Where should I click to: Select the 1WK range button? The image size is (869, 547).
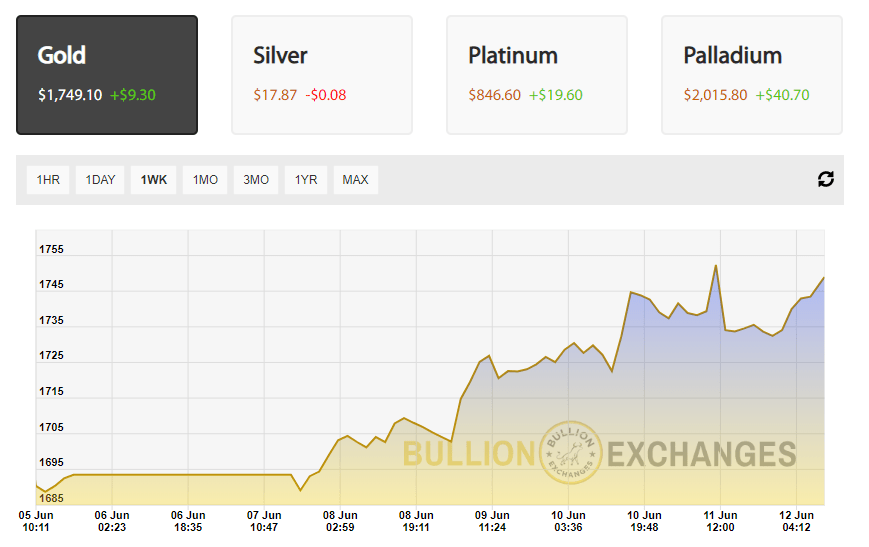pos(153,180)
